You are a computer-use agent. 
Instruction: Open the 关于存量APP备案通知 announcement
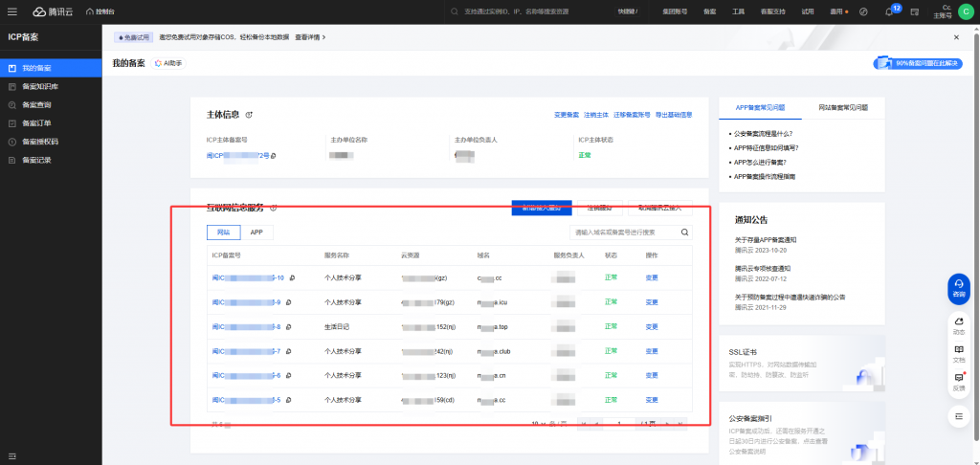tap(766, 240)
